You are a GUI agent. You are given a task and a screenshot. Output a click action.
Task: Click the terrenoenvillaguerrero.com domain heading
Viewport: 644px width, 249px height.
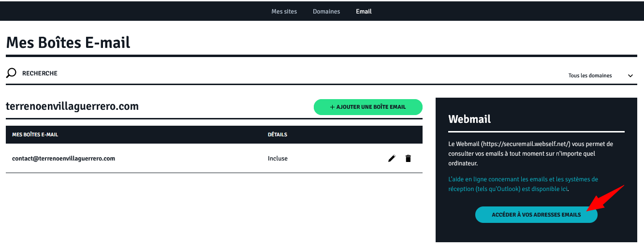pyautogui.click(x=72, y=106)
